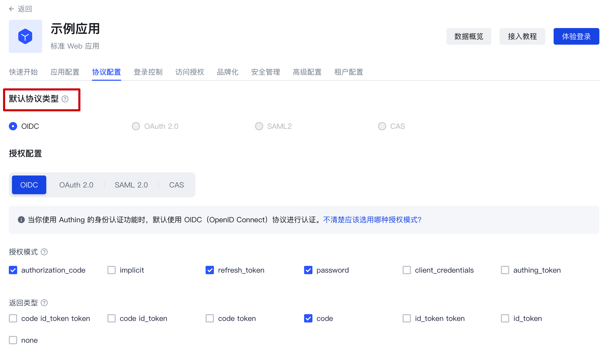This screenshot has height=364, width=616.
Task: Switch to the SAML 2.0 segment under 授权配置
Action: click(x=131, y=185)
